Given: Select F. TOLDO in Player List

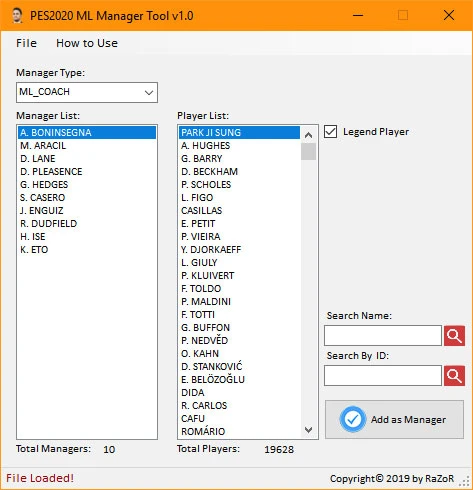Looking at the screenshot, I should 240,288.
